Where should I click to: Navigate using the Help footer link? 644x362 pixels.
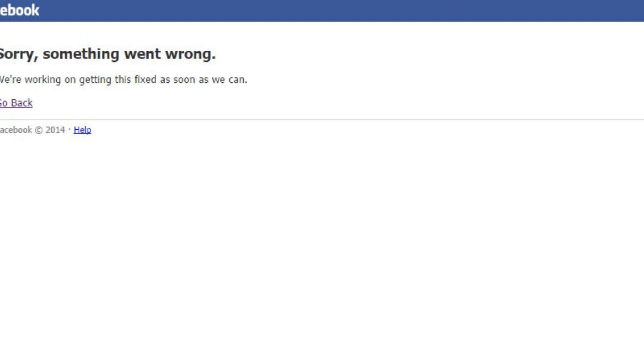point(82,130)
